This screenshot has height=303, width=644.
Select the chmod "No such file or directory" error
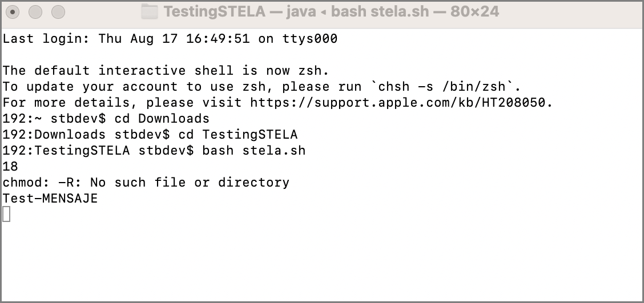[146, 182]
